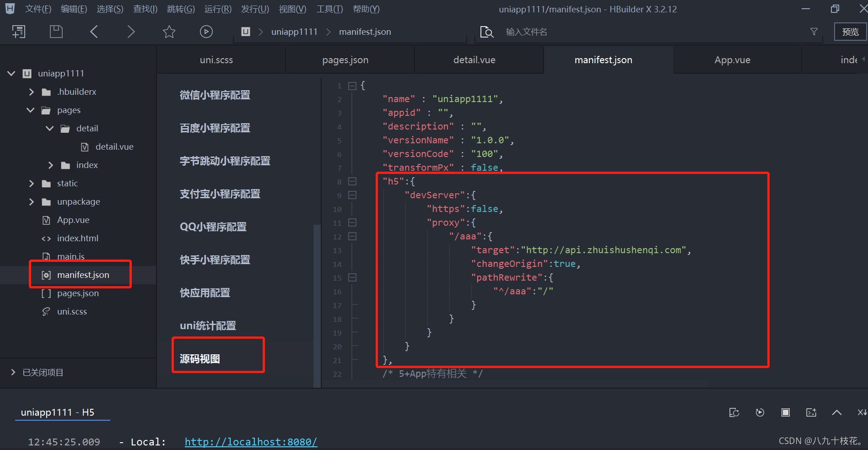Select 源码视图 source view

(x=200, y=358)
